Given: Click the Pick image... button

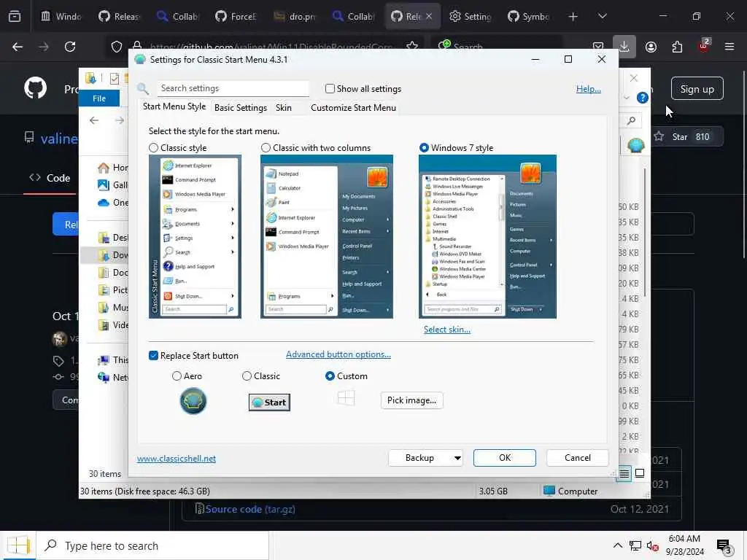Looking at the screenshot, I should [411, 400].
